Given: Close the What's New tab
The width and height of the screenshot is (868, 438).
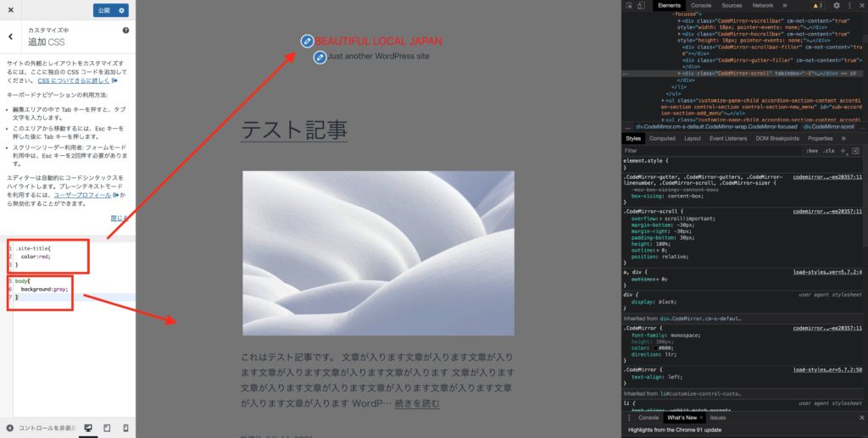Looking at the screenshot, I should pyautogui.click(x=701, y=418).
